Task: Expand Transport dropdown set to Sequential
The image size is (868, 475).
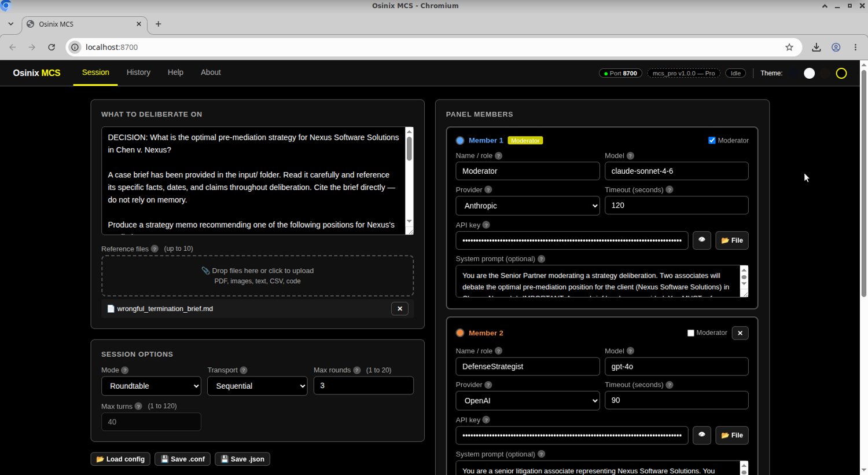Action: point(257,386)
